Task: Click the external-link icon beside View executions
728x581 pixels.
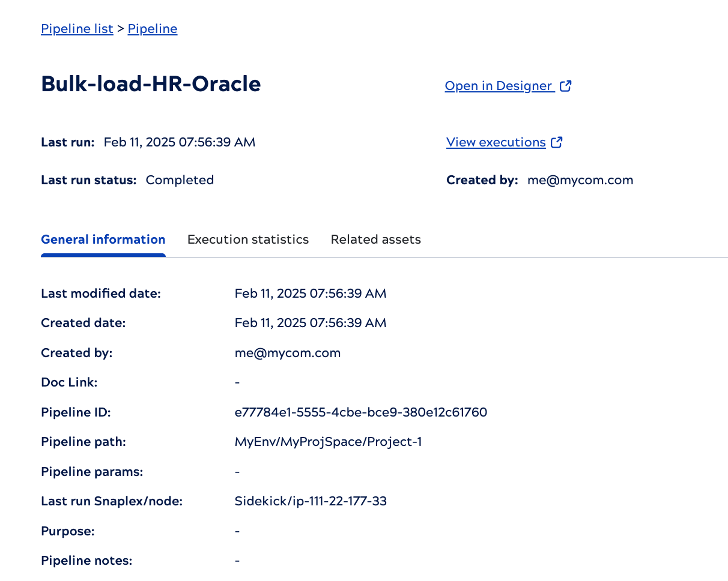Action: 557,142
